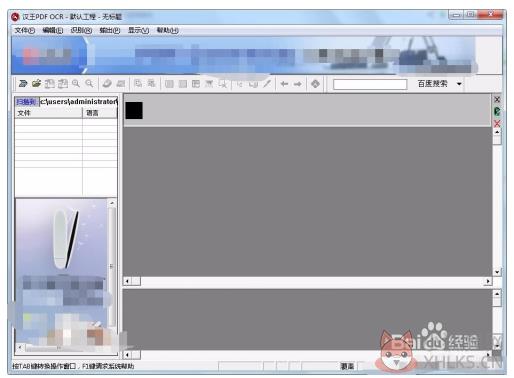Click the diamond-shaped toolbar icon
This screenshot has height=378, width=514.
pos(315,84)
